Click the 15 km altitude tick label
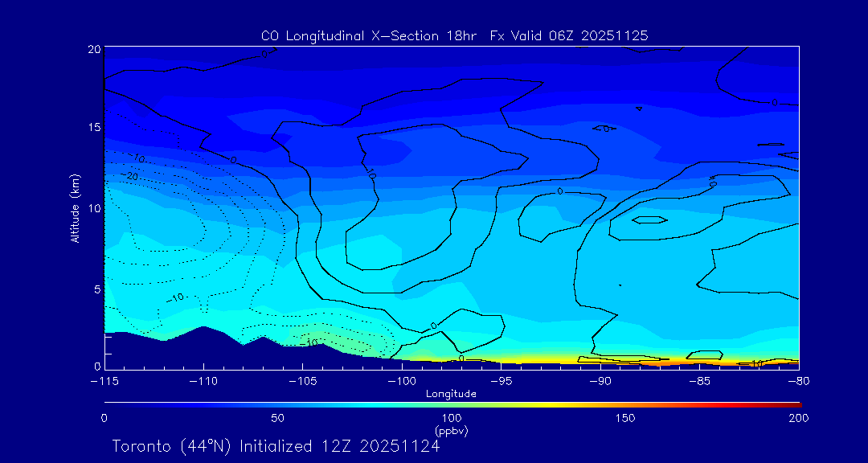 pyautogui.click(x=93, y=128)
